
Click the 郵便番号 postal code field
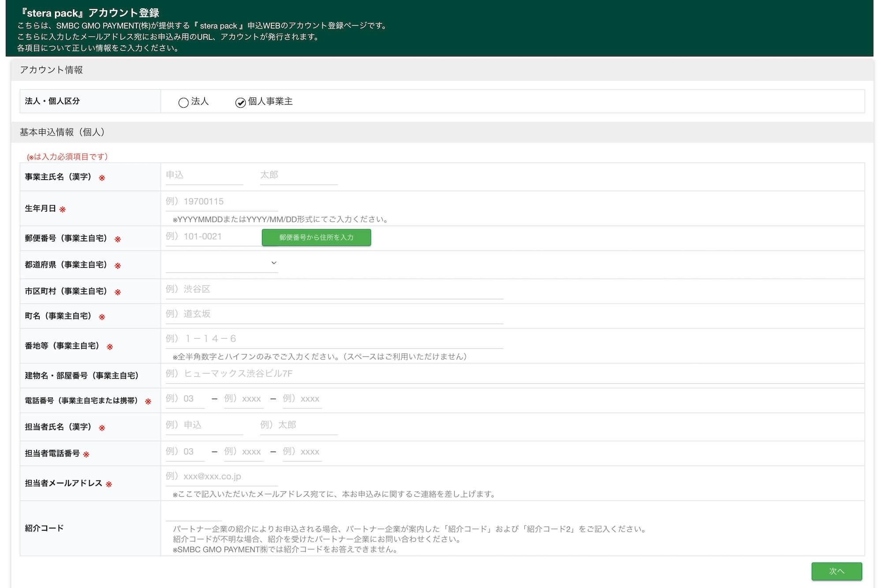coord(213,237)
